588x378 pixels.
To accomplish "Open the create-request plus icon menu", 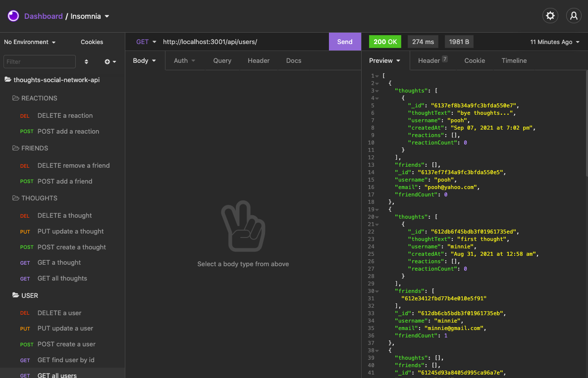I will (x=110, y=61).
